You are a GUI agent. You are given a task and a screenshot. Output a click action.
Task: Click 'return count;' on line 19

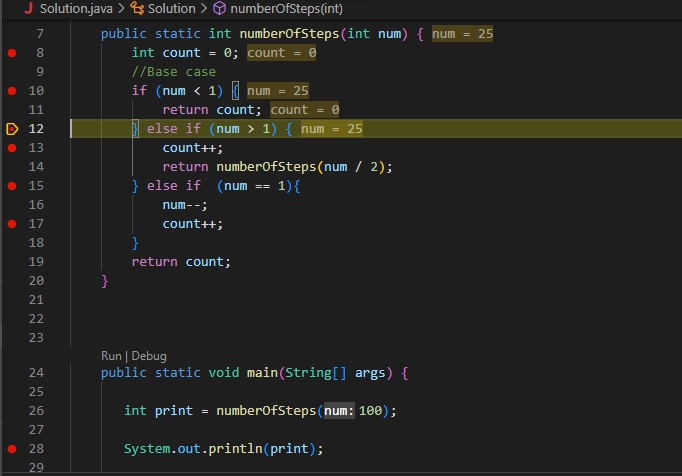coord(181,261)
